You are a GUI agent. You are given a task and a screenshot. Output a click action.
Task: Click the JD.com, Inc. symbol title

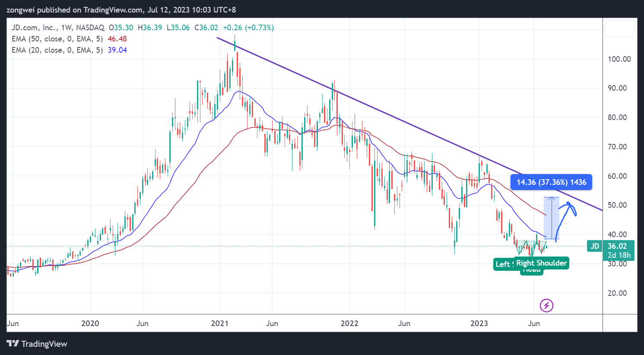point(58,28)
